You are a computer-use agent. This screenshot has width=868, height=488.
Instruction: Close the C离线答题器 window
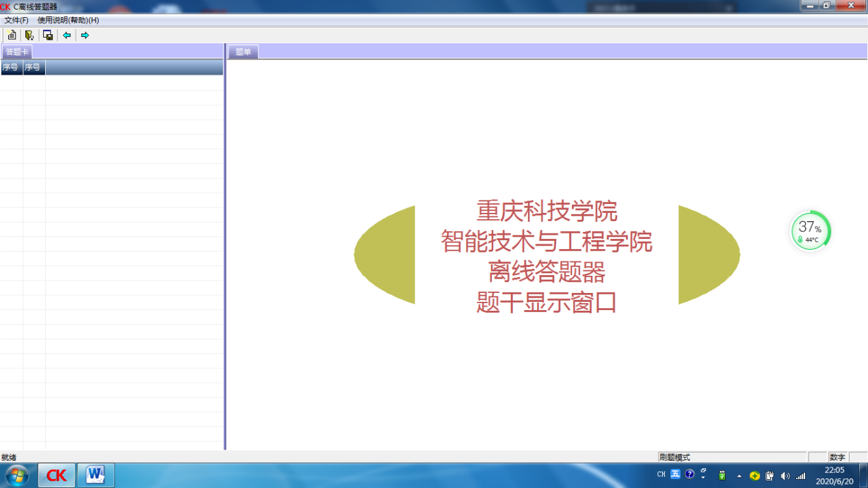click(x=851, y=5)
